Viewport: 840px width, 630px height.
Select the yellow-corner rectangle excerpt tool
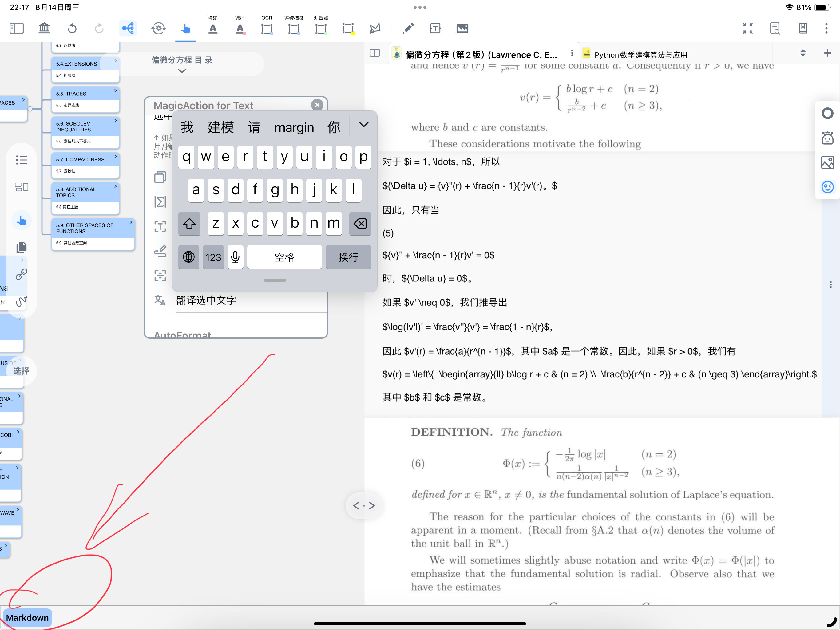[x=348, y=29]
